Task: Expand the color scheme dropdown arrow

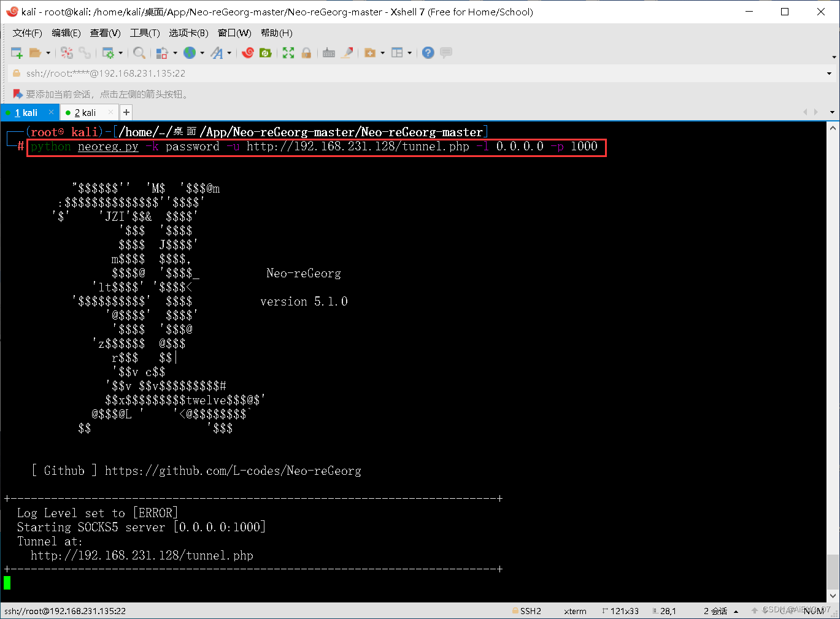Action: click(175, 53)
